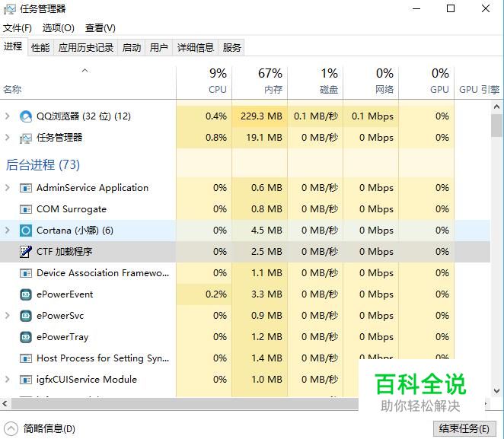Minimize the Task Manager window
This screenshot has width=504, height=439.
coord(416,9)
